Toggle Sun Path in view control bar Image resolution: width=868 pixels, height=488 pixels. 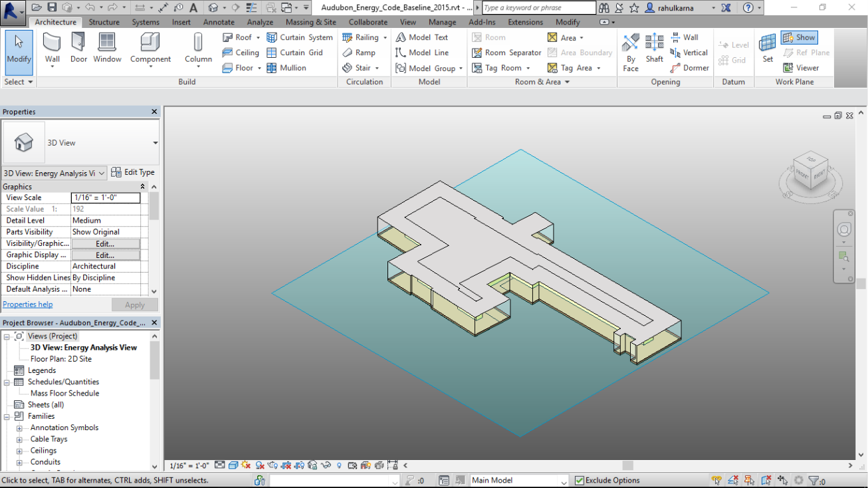click(245, 465)
